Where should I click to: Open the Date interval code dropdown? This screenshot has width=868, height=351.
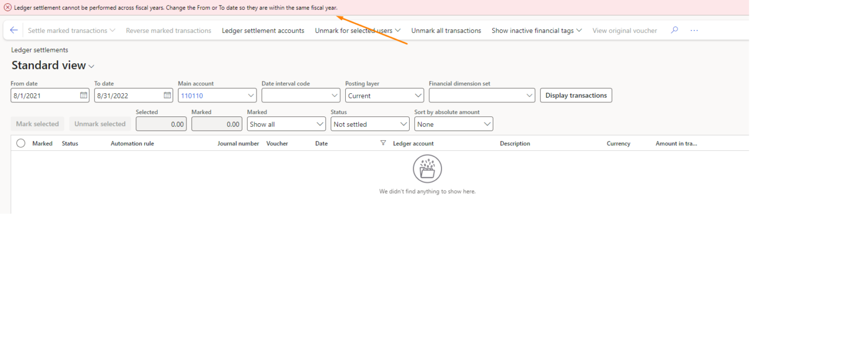335,96
